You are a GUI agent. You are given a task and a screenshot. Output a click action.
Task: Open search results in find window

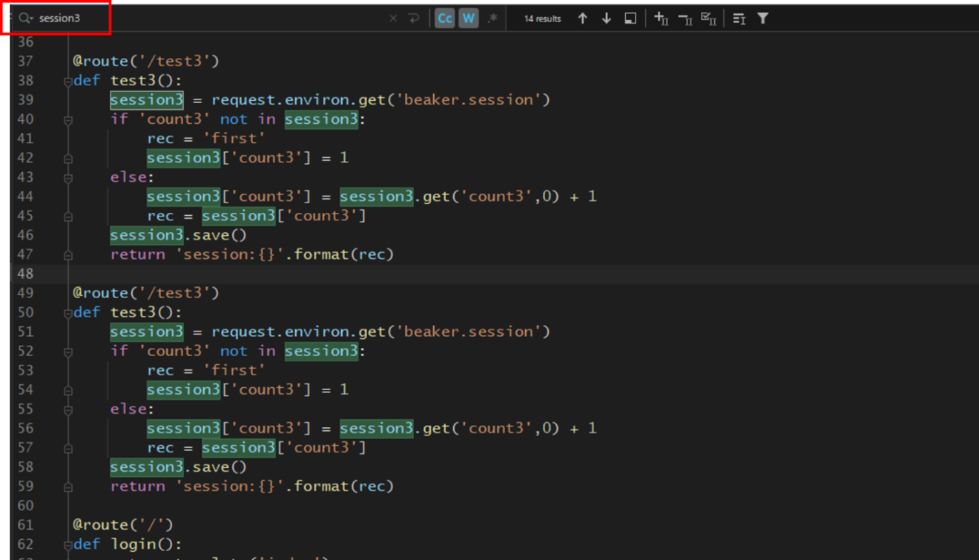click(x=630, y=19)
